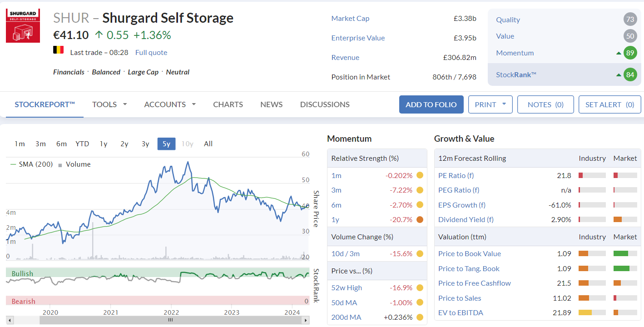This screenshot has width=644, height=327.
Task: Click ADD TO FOLIO button
Action: click(x=431, y=104)
